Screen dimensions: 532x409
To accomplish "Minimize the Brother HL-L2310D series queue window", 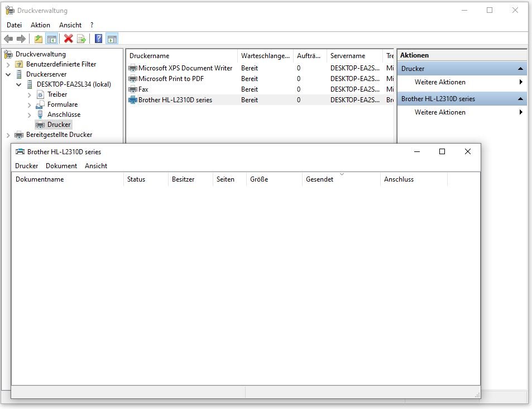I will pos(417,151).
